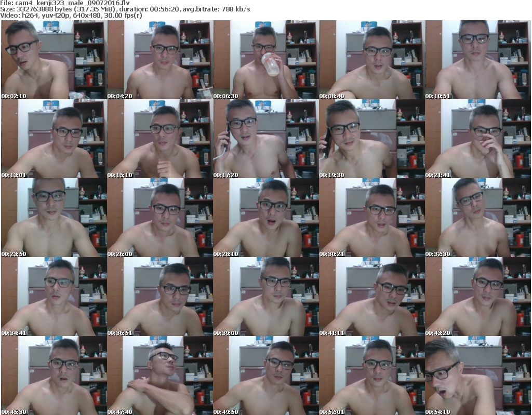Select the thumbnail timestamped 00:32:30
This screenshot has height=415, width=532.
[x=478, y=218]
